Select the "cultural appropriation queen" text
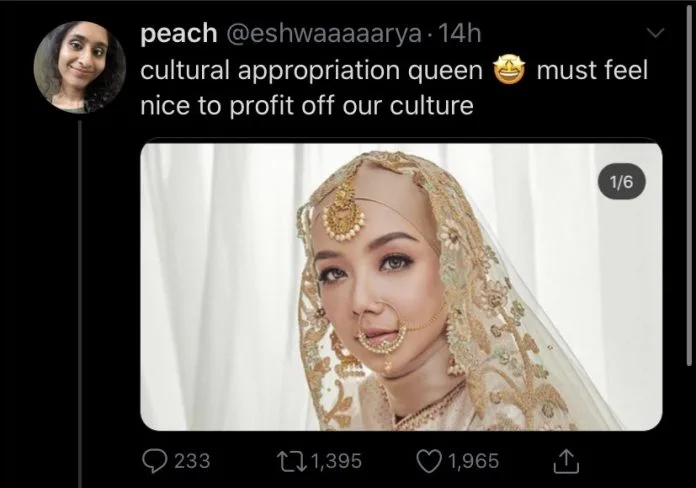The height and width of the screenshot is (488, 696). (x=310, y=72)
